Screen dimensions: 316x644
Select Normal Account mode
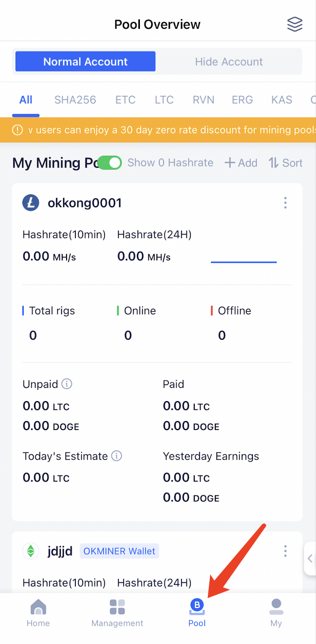click(x=85, y=61)
